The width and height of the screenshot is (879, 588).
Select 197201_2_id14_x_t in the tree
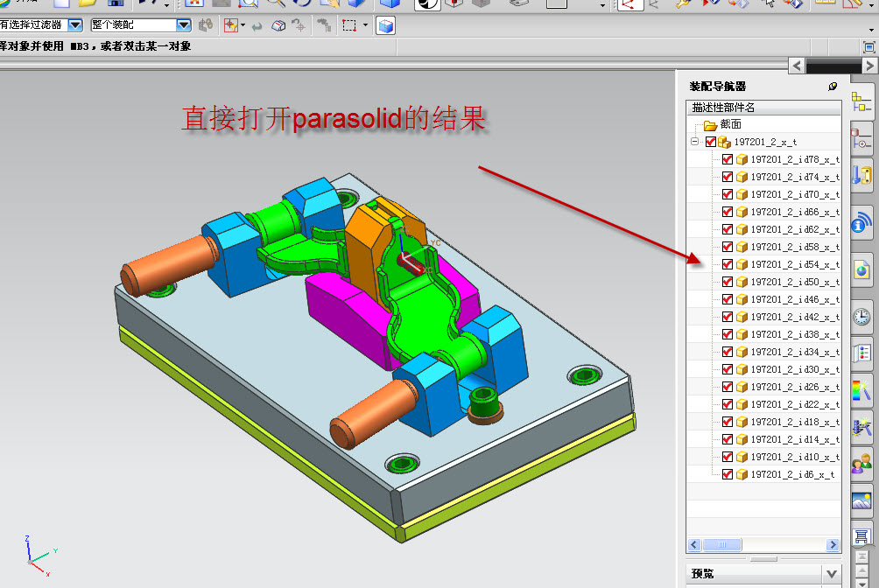point(795,439)
